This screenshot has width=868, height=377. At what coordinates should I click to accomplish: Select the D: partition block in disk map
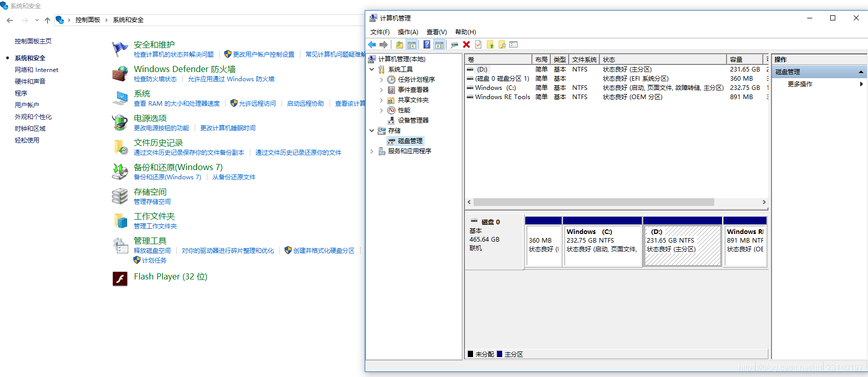click(683, 241)
